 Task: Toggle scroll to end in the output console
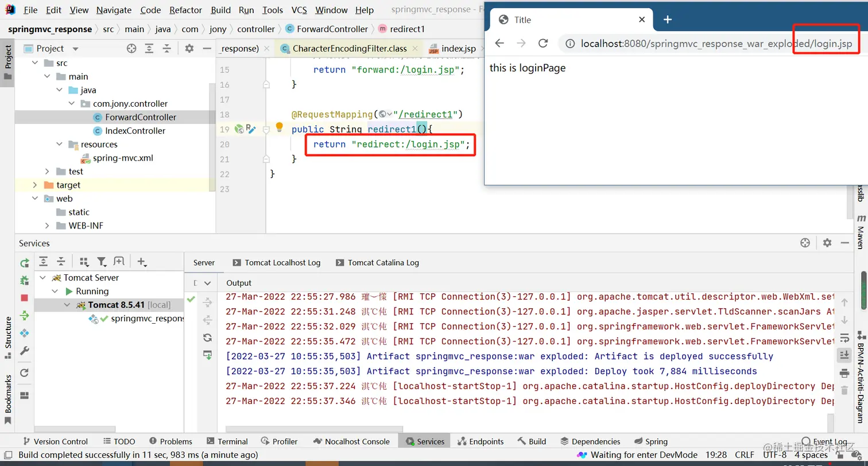coord(844,356)
